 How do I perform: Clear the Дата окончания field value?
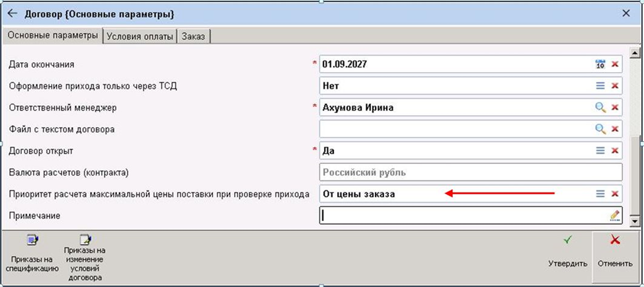[x=615, y=65]
